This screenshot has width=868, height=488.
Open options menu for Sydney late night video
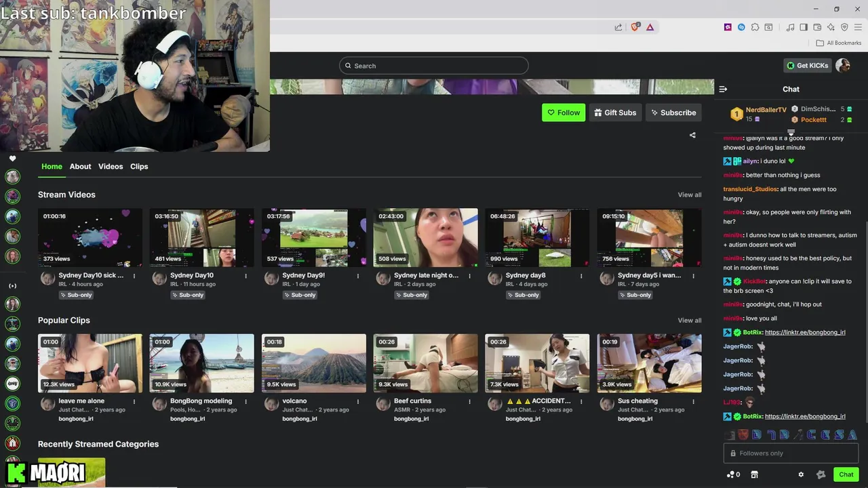pos(469,276)
